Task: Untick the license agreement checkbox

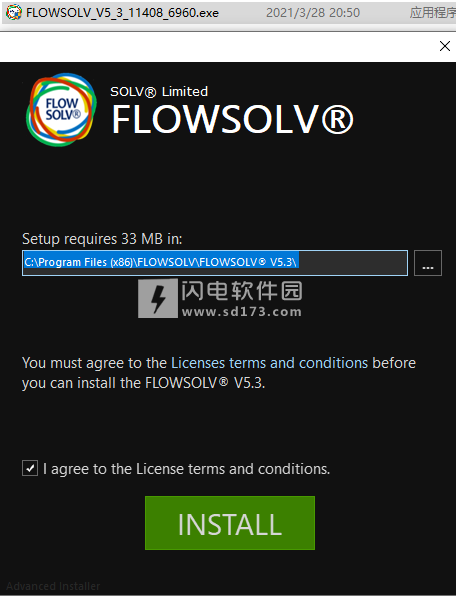Action: pyautogui.click(x=30, y=468)
